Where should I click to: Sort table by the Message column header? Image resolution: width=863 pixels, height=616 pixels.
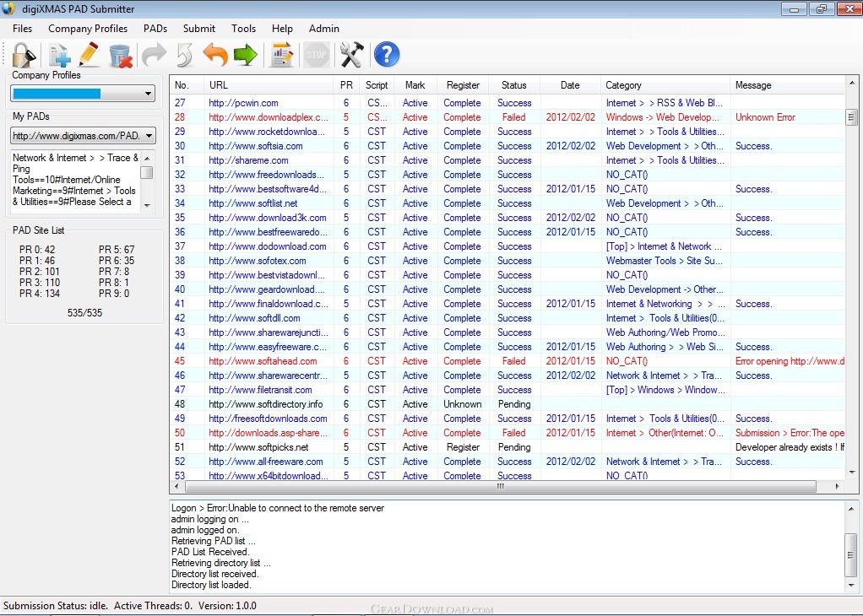coord(787,85)
